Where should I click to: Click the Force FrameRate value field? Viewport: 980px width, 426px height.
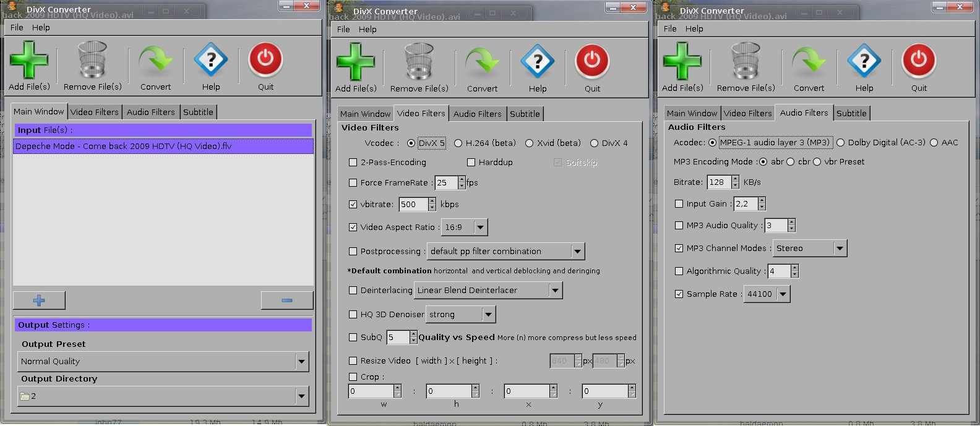[447, 183]
